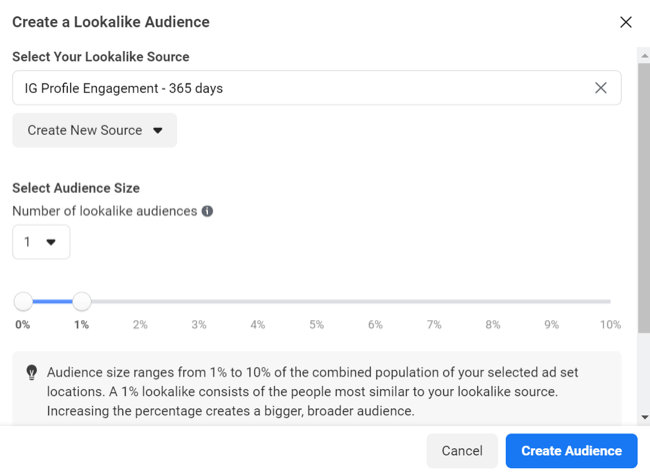
Task: Click info icon beside Number of lookalike audiences
Action: tap(207, 211)
